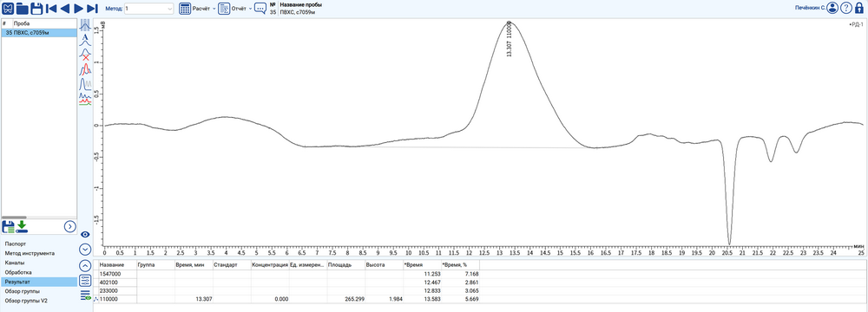Open a file with the folder icon
Screen dimensions: 868x312
point(23,8)
